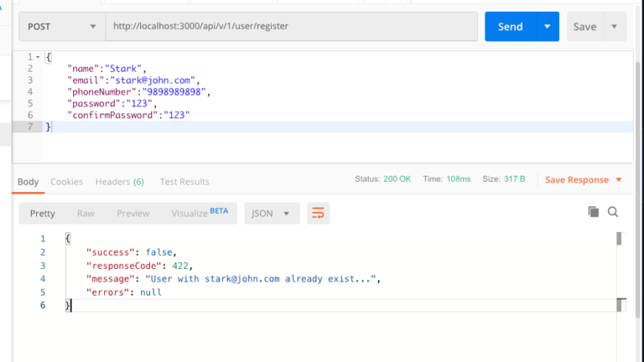The width and height of the screenshot is (644, 362).
Task: Open the Send options dropdown arrow
Action: (548, 27)
